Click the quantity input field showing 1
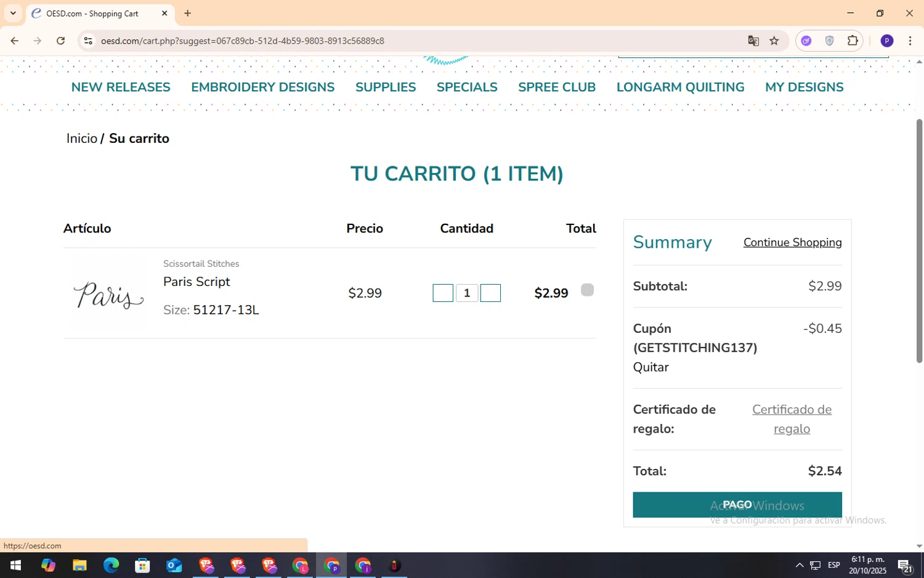Image resolution: width=924 pixels, height=578 pixels. point(467,293)
